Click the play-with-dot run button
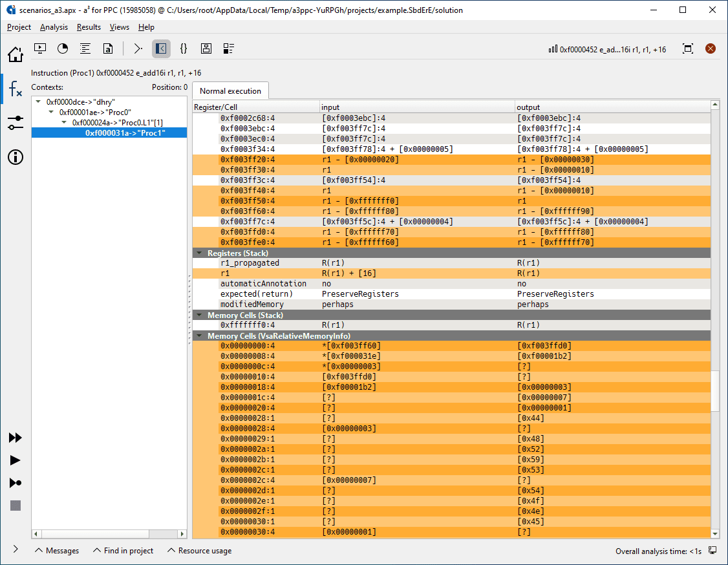 tap(16, 483)
